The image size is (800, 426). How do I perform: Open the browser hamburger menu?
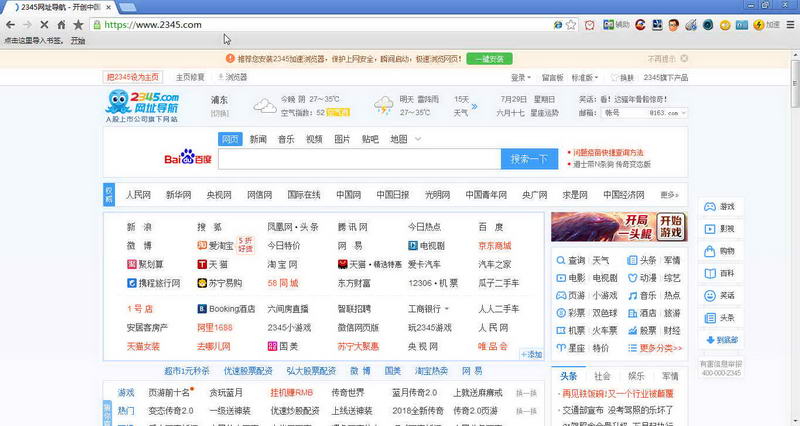coord(788,24)
